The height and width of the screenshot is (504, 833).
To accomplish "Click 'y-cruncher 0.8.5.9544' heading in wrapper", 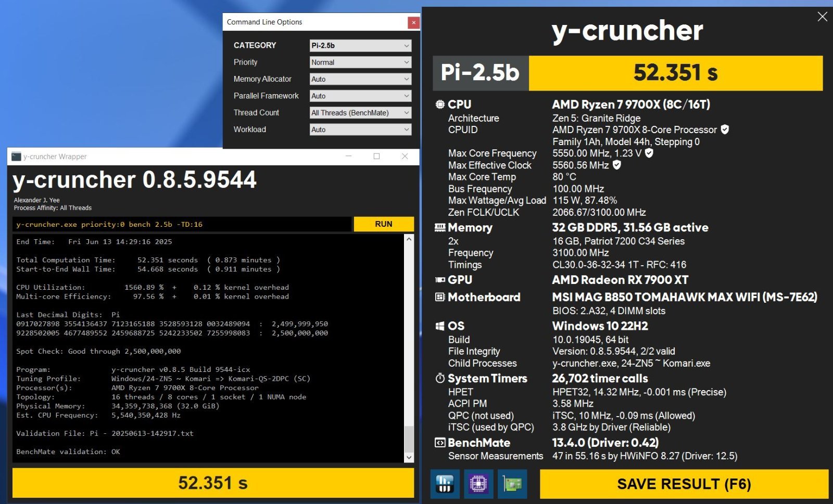I will click(x=134, y=180).
